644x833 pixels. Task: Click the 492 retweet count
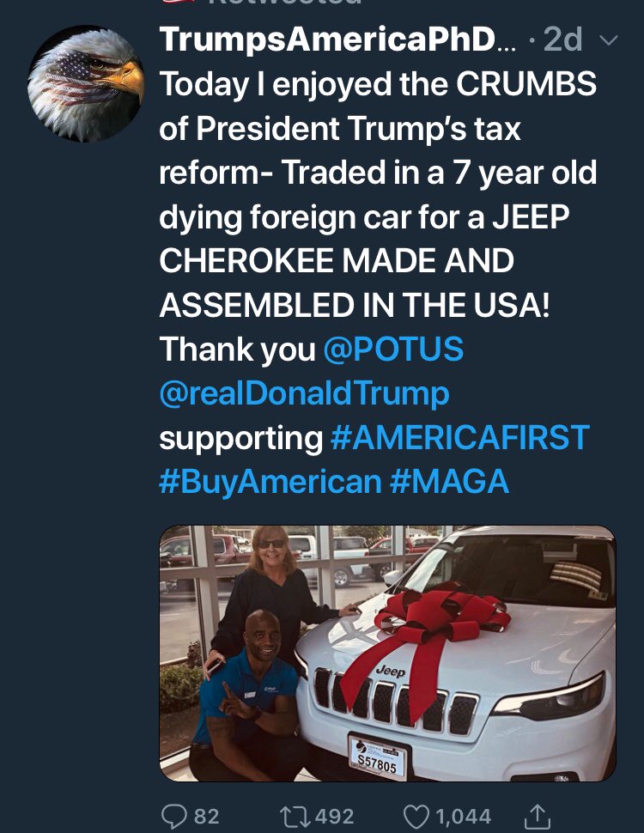click(334, 817)
